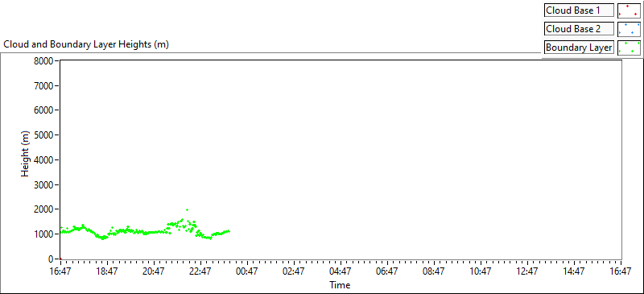The height and width of the screenshot is (294, 644).
Task: Click the Time axis label
Action: (x=340, y=284)
